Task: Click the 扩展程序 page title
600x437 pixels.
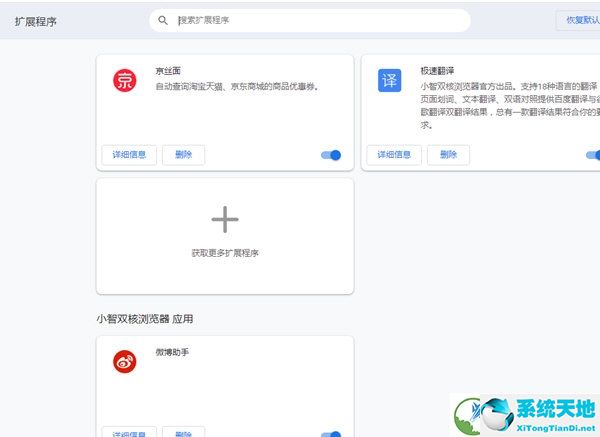Action: point(36,21)
